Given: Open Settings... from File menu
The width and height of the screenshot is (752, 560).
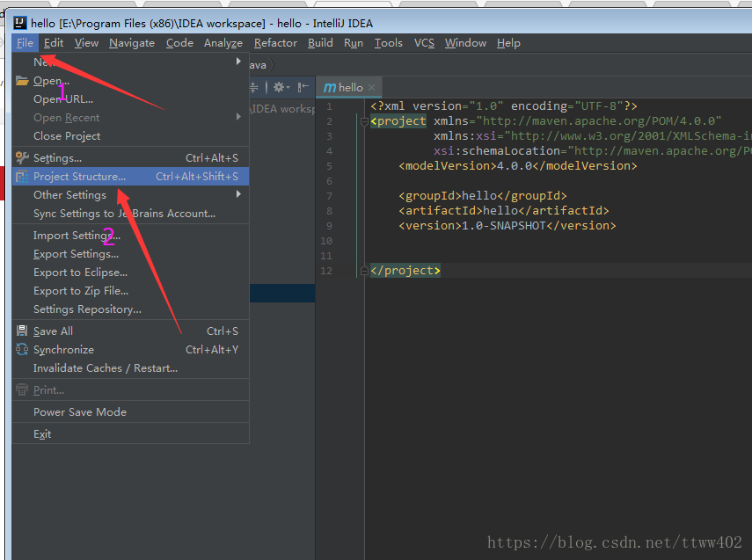Looking at the screenshot, I should (130, 157).
